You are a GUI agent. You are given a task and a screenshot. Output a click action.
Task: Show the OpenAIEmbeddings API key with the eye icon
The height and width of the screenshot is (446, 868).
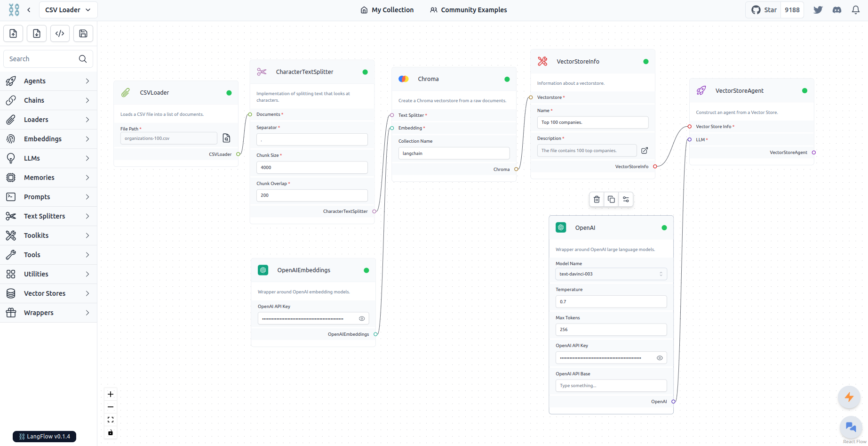[x=362, y=319]
